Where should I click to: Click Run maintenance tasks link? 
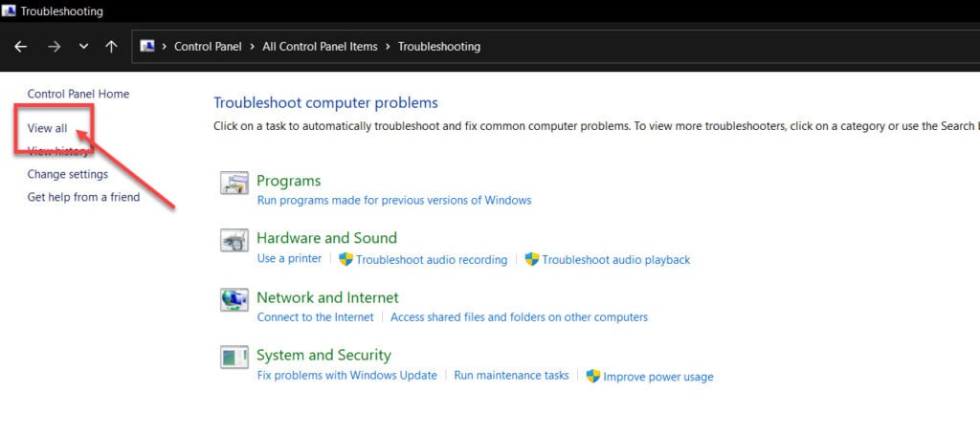click(x=511, y=375)
